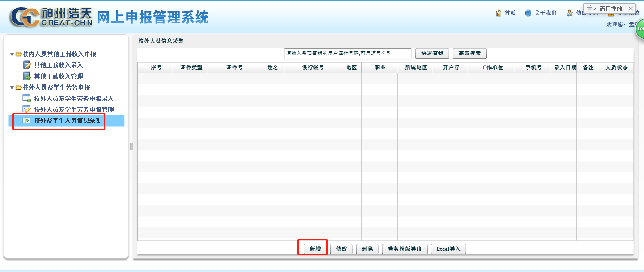Click the 工作单位 column header
This screenshot has width=644, height=272.
point(492,68)
